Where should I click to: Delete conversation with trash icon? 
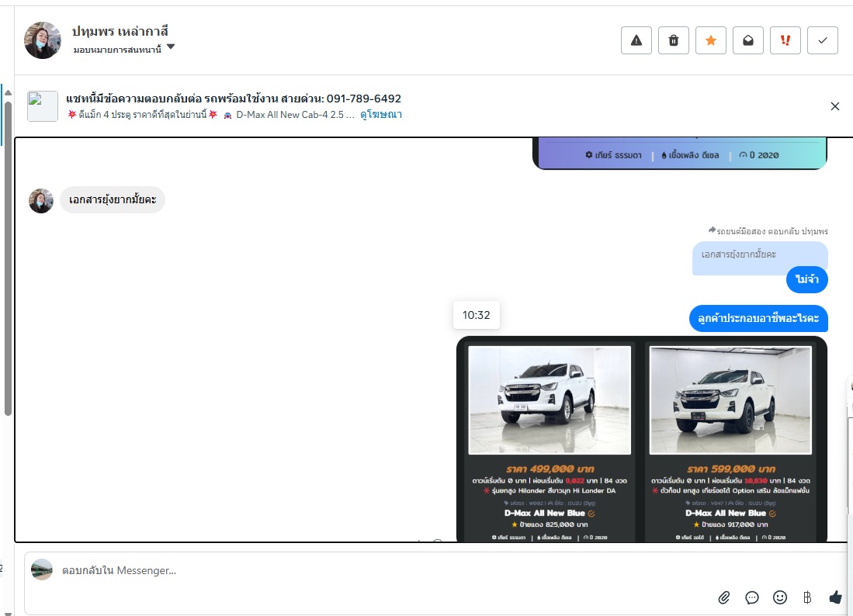click(x=674, y=40)
